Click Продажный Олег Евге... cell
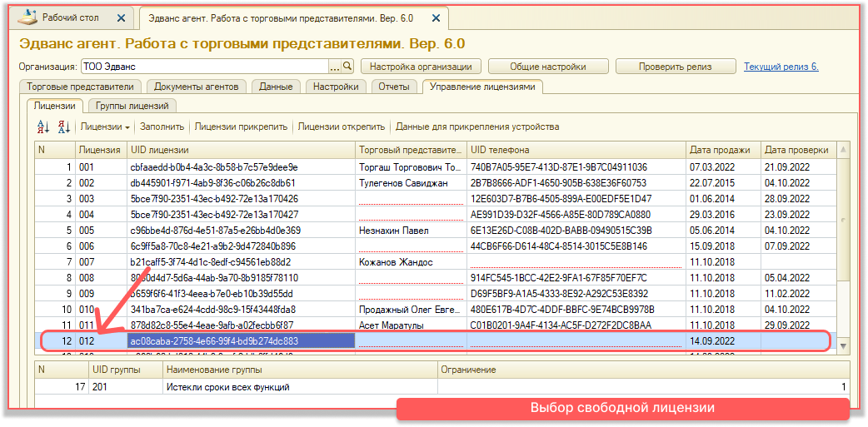The image size is (868, 427). [412, 309]
